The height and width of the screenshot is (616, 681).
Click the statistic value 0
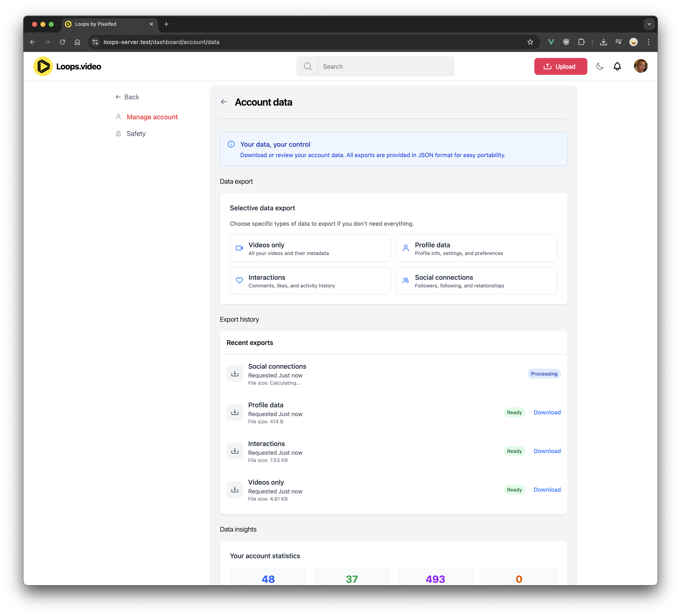(x=519, y=579)
